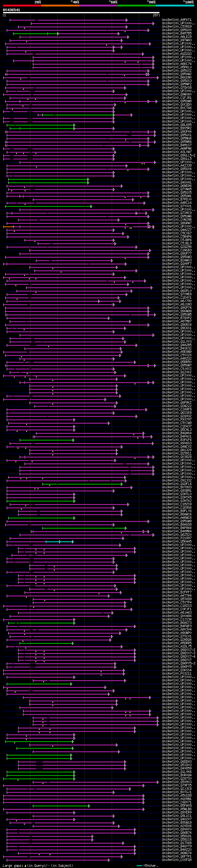
Task: Select label UniRef100_A4Z338
Action: click(x=177, y=165)
